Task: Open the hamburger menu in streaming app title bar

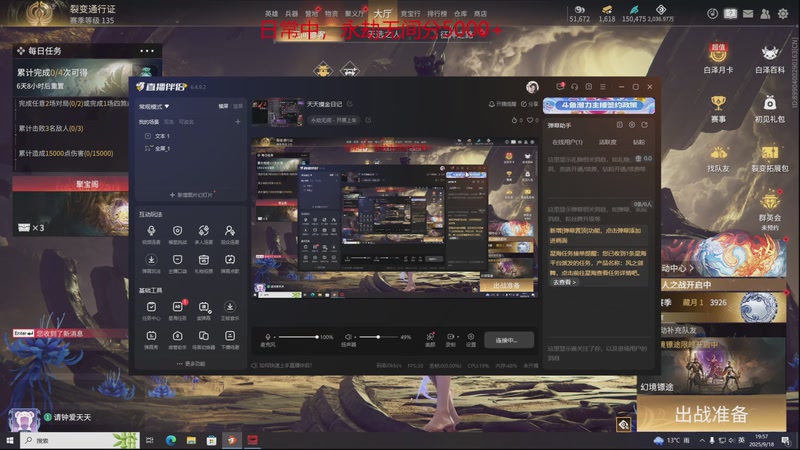Action: 603,87
